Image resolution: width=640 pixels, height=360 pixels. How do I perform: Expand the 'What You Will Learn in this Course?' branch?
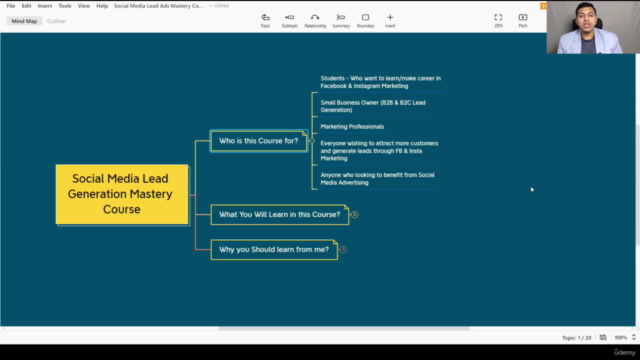[x=355, y=215]
